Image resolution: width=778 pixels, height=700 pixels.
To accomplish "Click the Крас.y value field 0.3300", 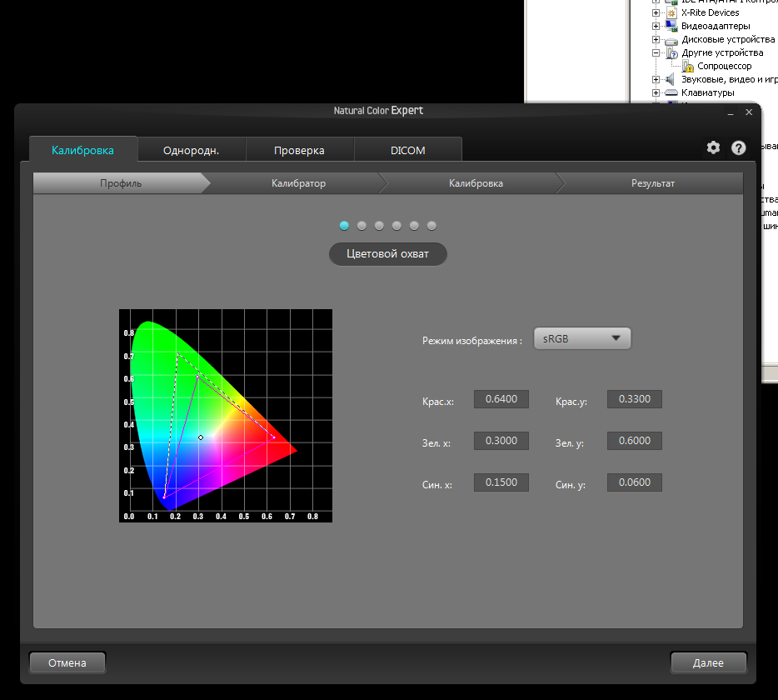I will tap(635, 399).
